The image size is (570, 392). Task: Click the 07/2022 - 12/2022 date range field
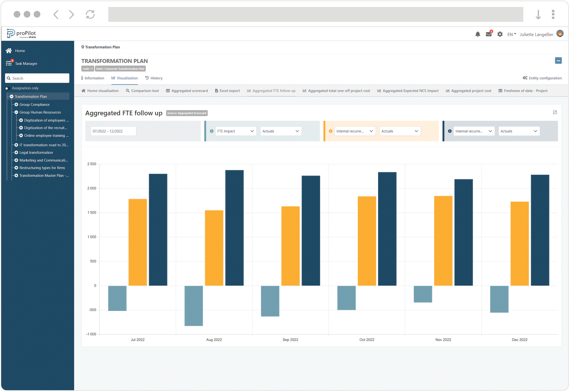click(113, 131)
